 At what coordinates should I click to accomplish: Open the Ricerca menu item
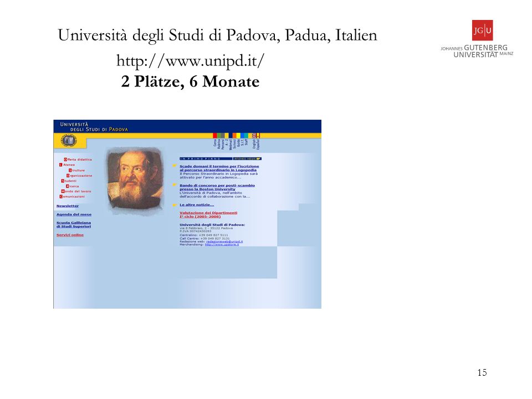pyautogui.click(x=72, y=186)
